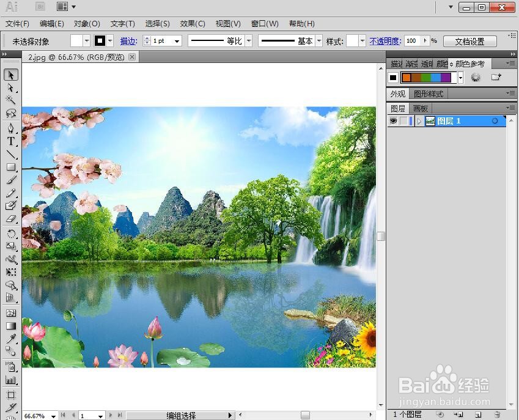Click delete layer trash icon
The height and width of the screenshot is (420, 519).
pos(497,414)
